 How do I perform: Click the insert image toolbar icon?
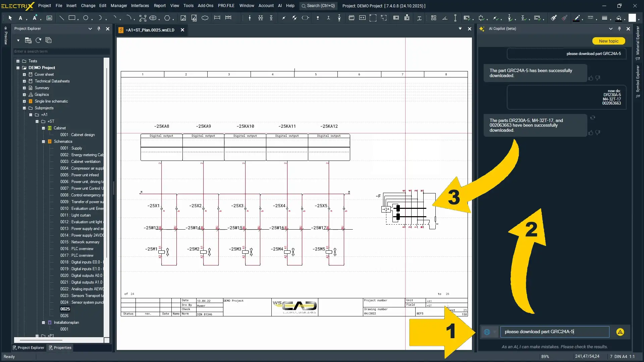(x=183, y=18)
